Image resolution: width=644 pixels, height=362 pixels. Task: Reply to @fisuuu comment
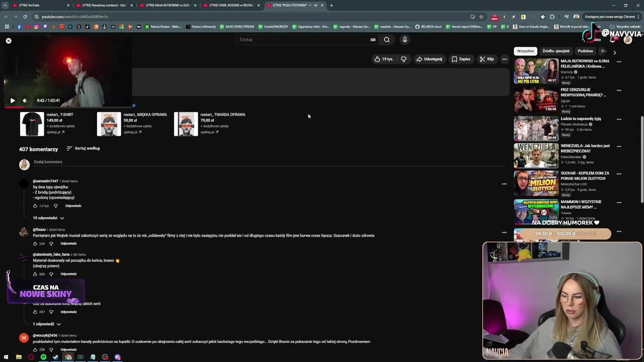point(68,243)
